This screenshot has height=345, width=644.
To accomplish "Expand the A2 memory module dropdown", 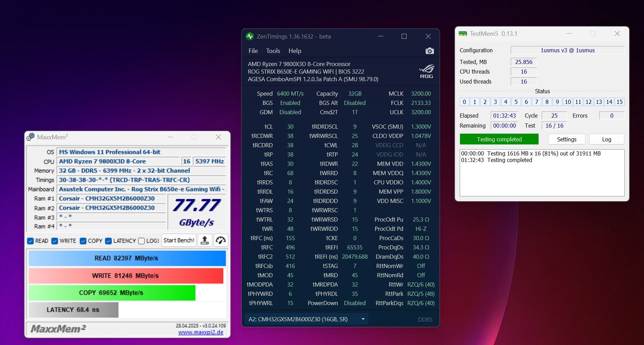I will [306, 319].
